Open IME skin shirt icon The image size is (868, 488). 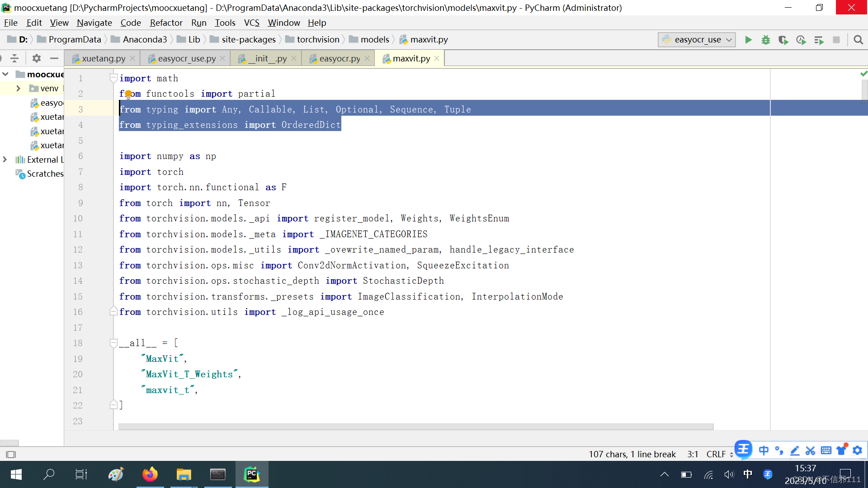(841, 450)
